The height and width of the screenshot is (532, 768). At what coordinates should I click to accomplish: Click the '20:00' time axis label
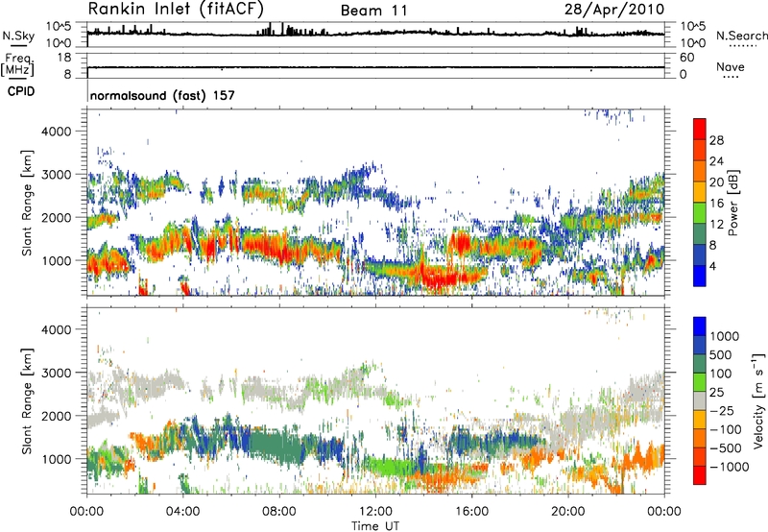pos(568,512)
